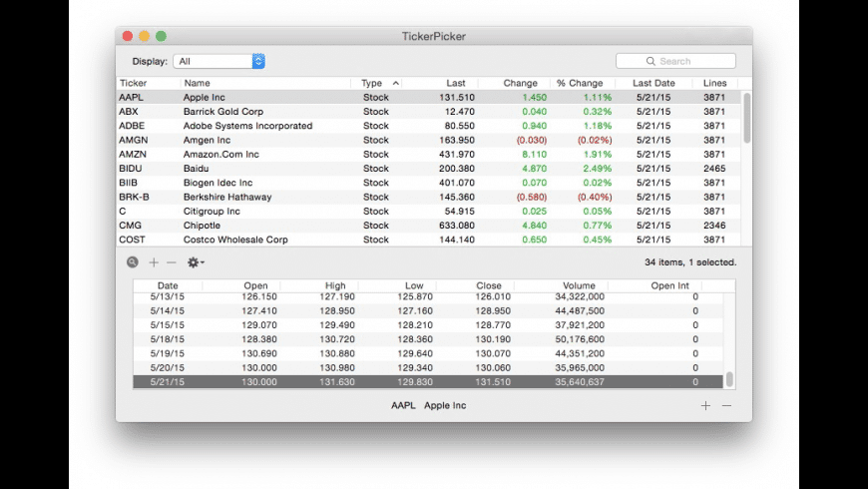This screenshot has width=868, height=489.
Task: Click Apple's last price 131.510
Action: 457,98
